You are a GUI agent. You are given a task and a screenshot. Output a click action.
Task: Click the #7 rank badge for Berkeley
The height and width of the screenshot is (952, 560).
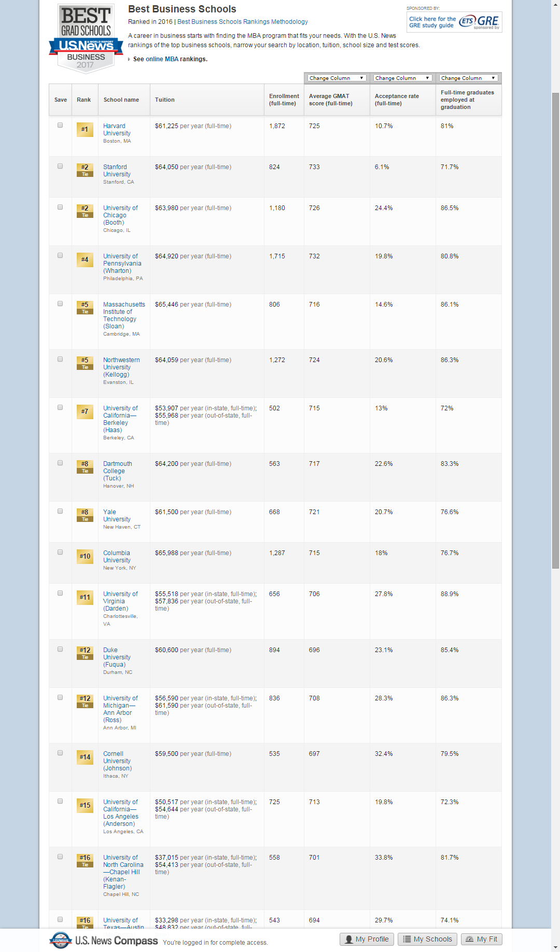point(85,411)
